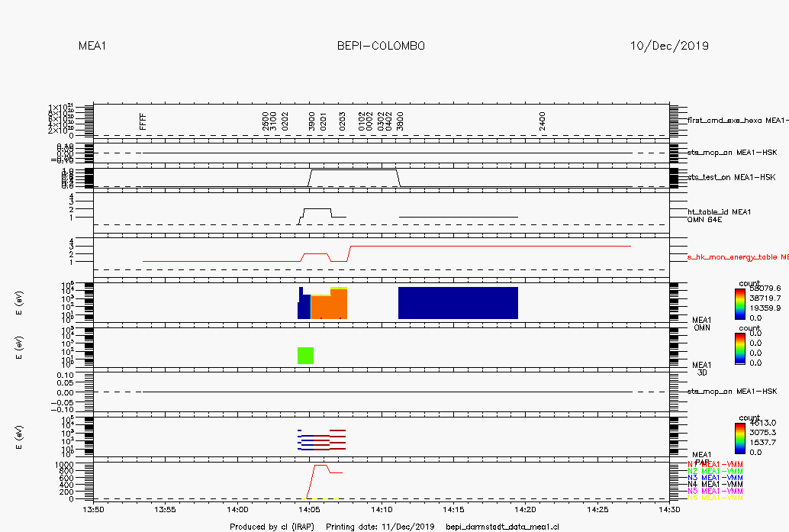Select the bepi_darmstadt_data_mea1.cl file name
The height and width of the screenshot is (532, 789).
[502, 527]
